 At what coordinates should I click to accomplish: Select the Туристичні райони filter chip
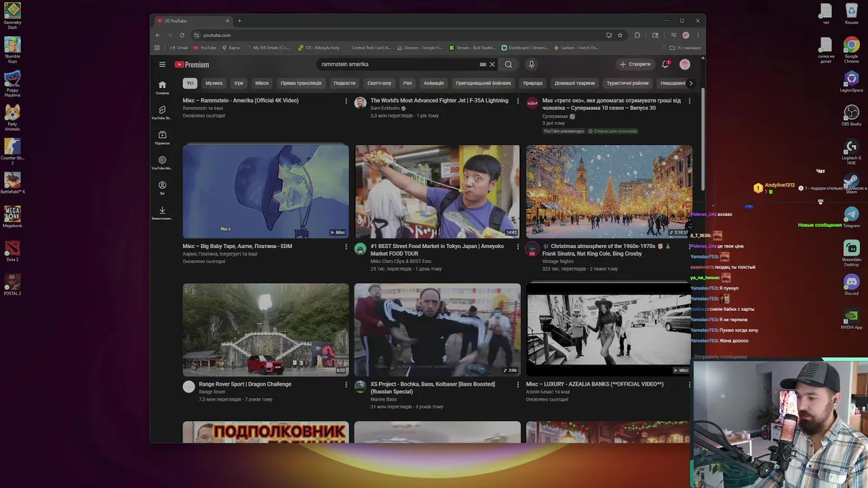(x=628, y=83)
